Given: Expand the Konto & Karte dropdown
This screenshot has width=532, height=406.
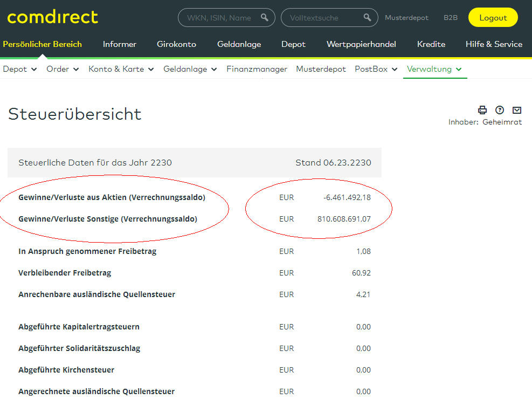Looking at the screenshot, I should (121, 69).
